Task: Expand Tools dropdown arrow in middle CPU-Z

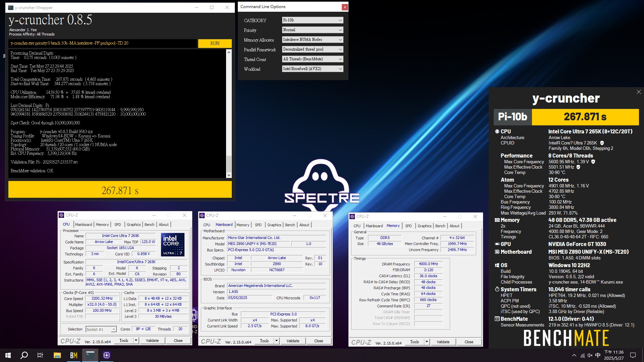Action: 276,341
